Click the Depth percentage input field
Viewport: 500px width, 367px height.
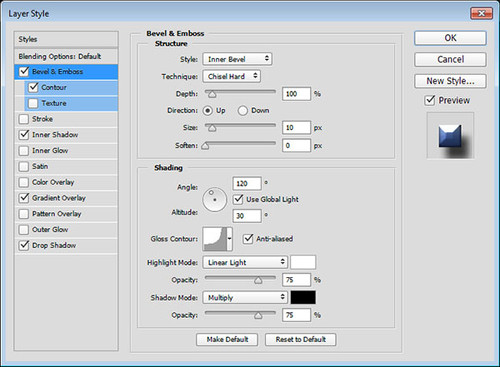click(296, 94)
